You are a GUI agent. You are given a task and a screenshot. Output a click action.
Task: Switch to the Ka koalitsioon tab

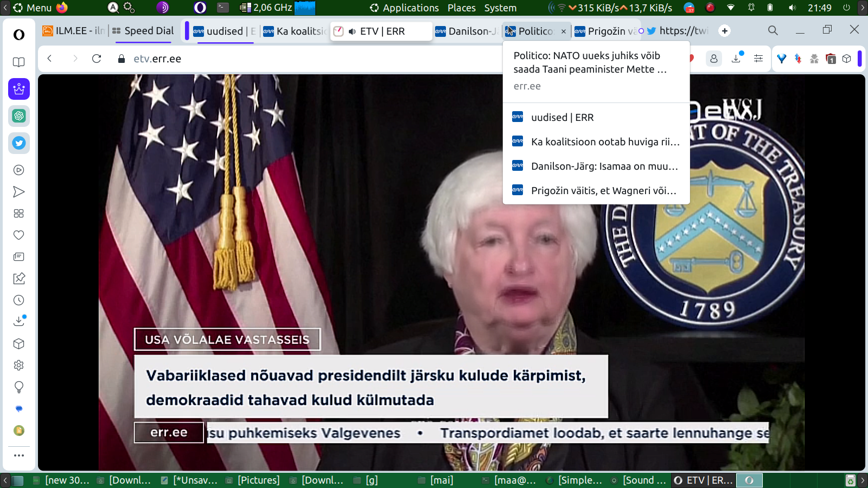coord(295,31)
